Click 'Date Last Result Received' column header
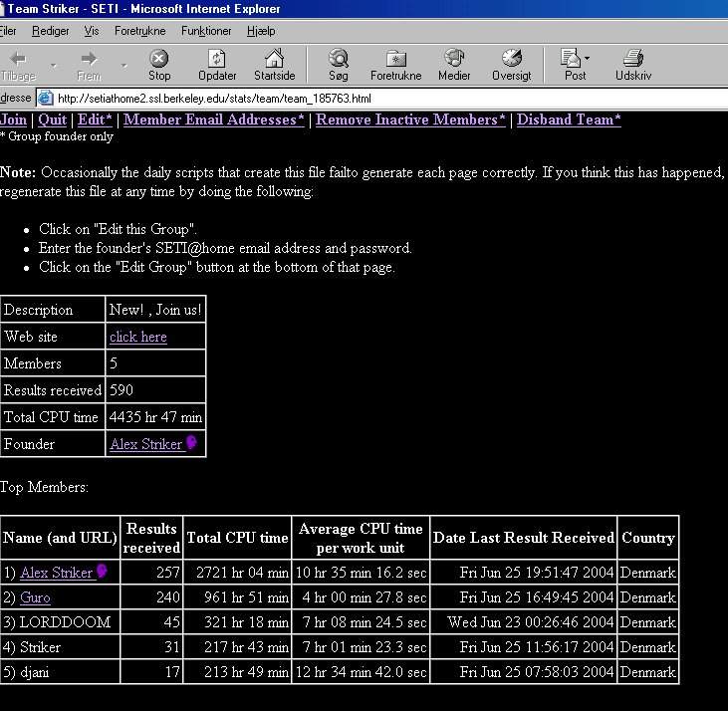This screenshot has width=728, height=711. tap(524, 538)
